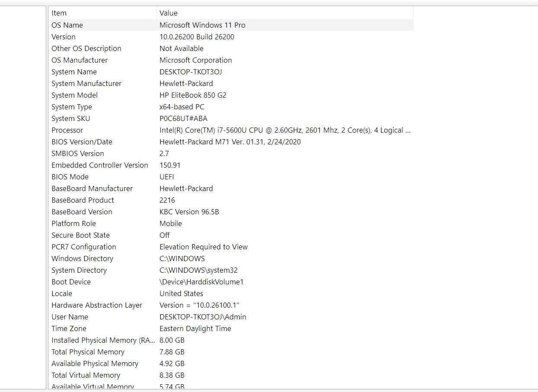Select the System Model label
The width and height of the screenshot is (538, 392).
click(74, 95)
